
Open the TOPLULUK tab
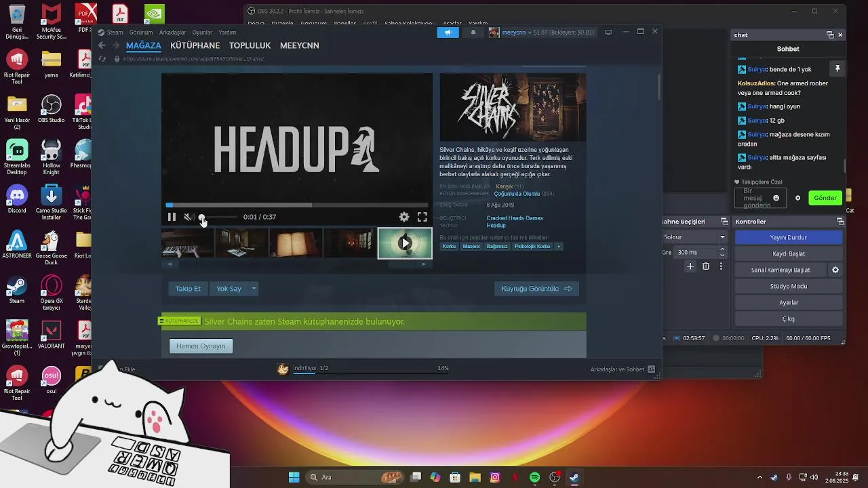point(250,45)
